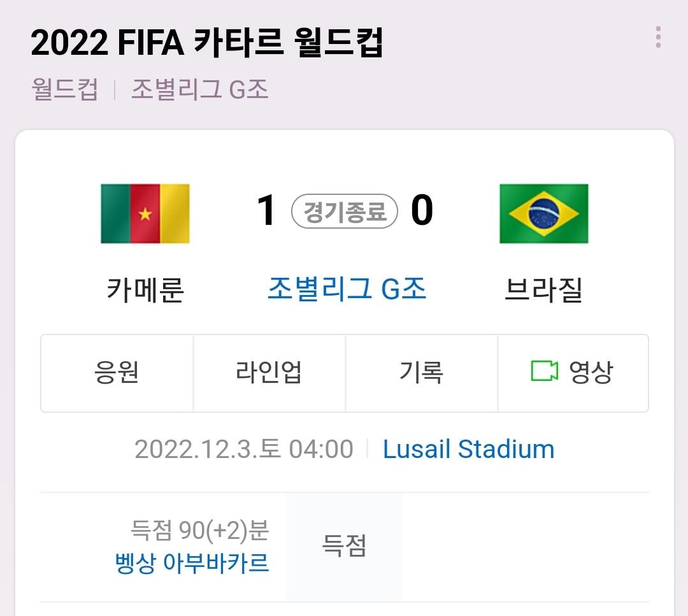Click the green video camera icon
Image resolution: width=688 pixels, height=616 pixels.
tap(544, 371)
